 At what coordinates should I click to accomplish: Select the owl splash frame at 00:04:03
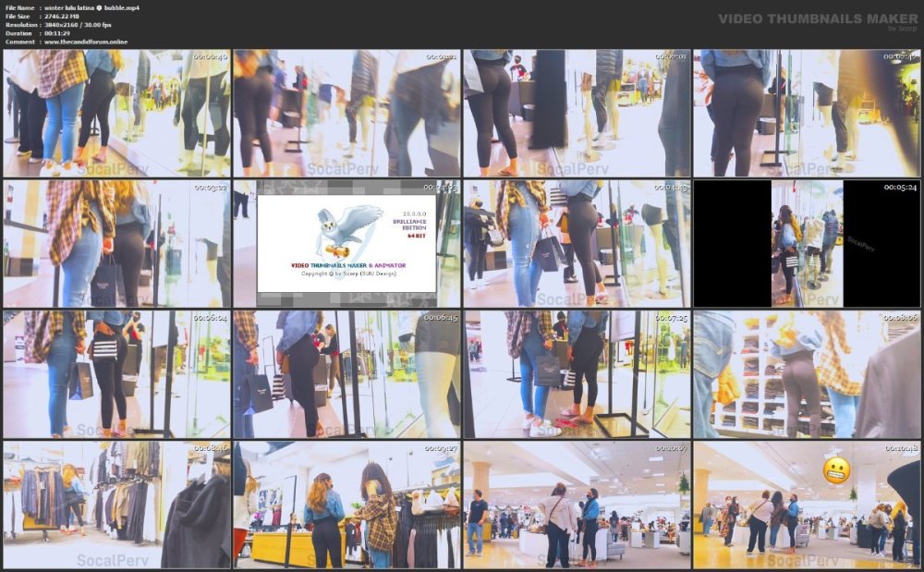click(x=346, y=244)
